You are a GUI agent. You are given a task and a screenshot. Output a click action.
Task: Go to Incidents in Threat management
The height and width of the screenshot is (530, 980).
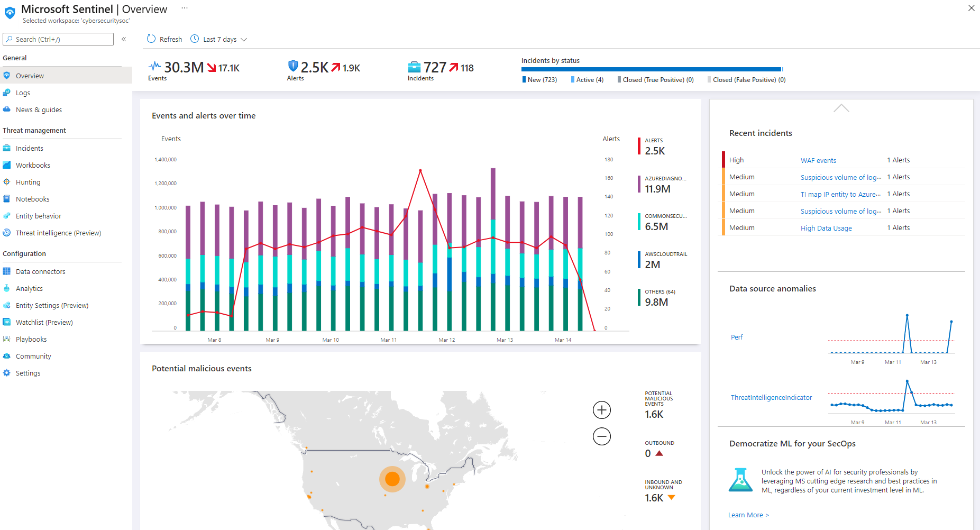point(66,148)
